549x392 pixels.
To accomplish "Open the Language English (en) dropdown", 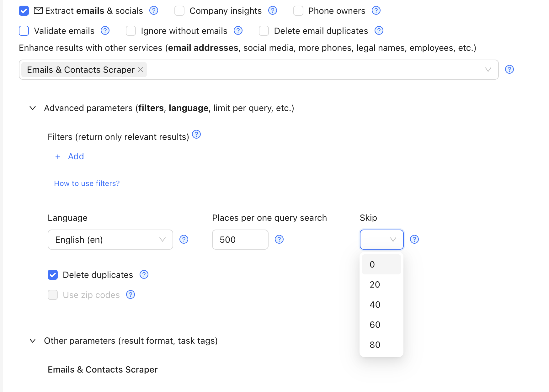I will click(x=110, y=240).
